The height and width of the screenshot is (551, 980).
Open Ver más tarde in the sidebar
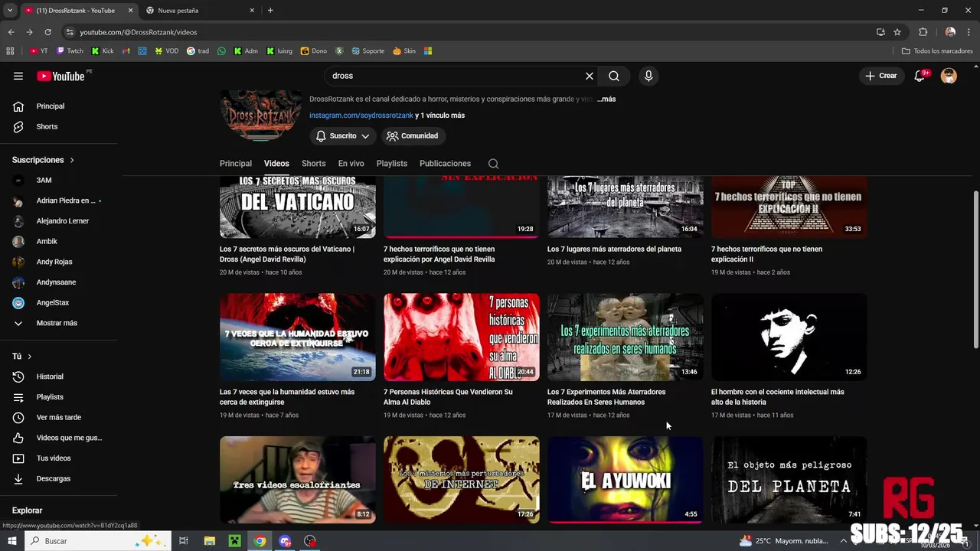[58, 417]
